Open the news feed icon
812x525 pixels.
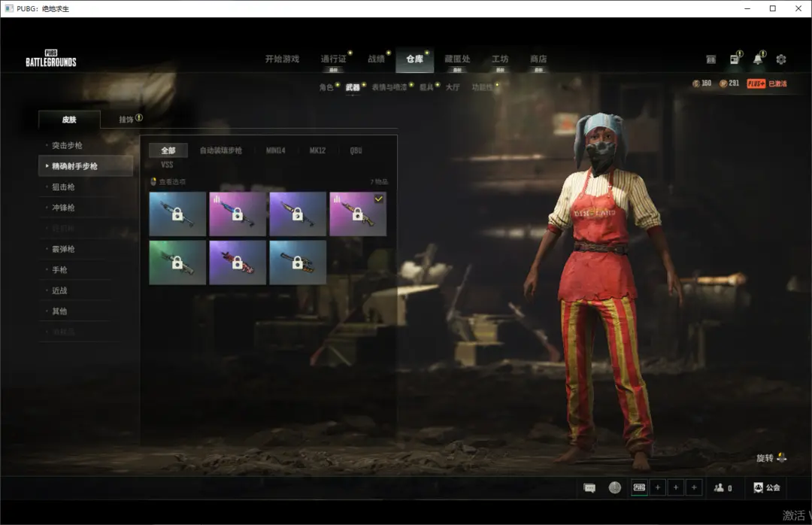click(735, 59)
